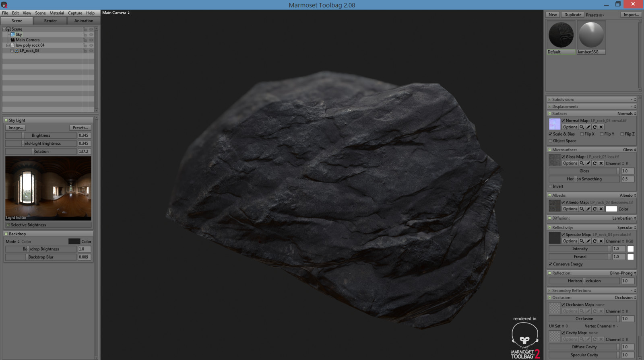This screenshot has height=360, width=644.
Task: Hide the Main Camera via eye icon
Action: coord(91,40)
